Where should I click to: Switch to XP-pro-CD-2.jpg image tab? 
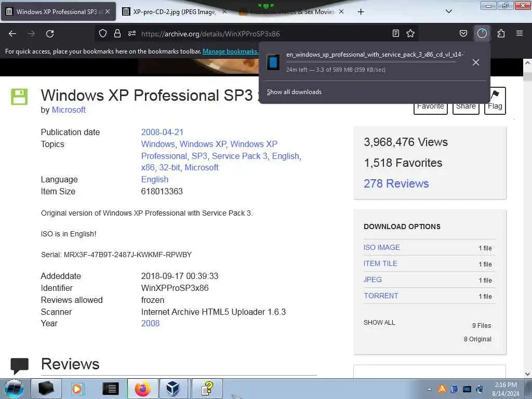(x=175, y=12)
